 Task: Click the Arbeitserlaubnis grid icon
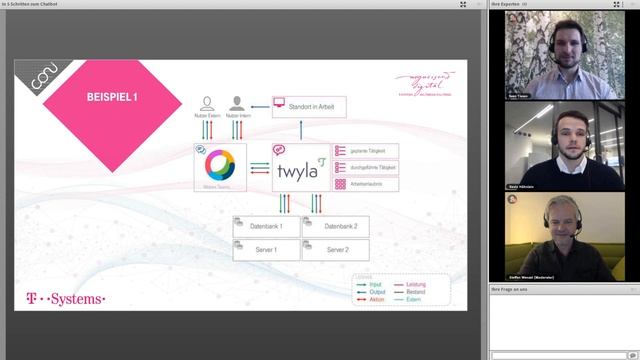coord(340,184)
